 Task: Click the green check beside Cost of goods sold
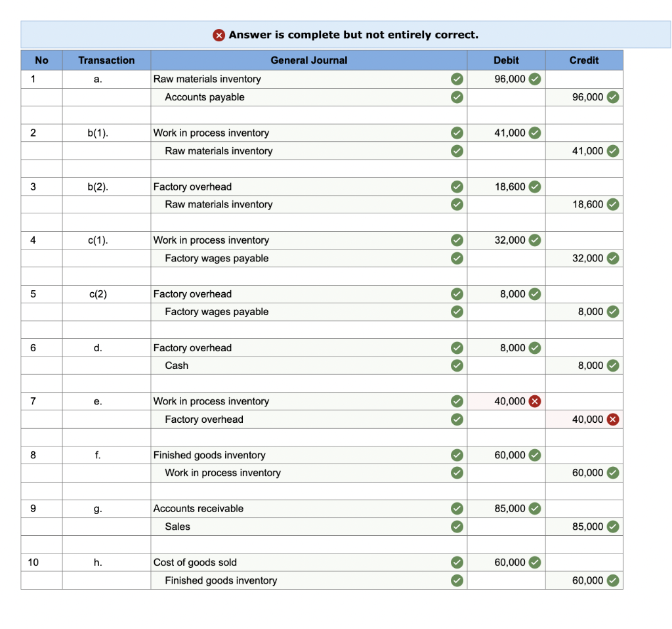coord(457,562)
